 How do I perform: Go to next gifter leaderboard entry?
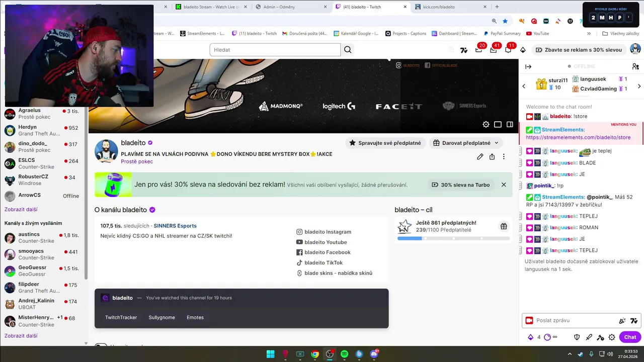coord(639,86)
